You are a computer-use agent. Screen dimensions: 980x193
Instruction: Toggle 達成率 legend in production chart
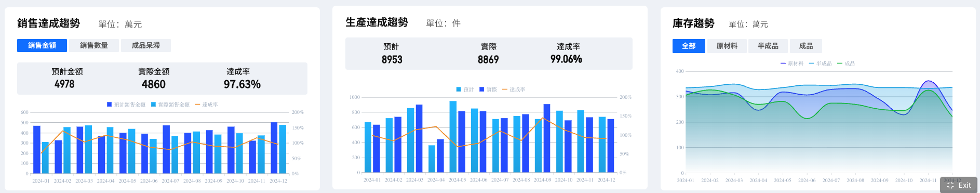point(514,89)
